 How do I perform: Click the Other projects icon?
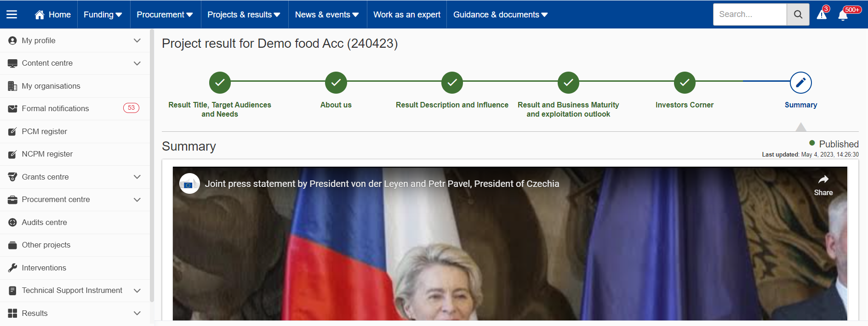(x=12, y=245)
